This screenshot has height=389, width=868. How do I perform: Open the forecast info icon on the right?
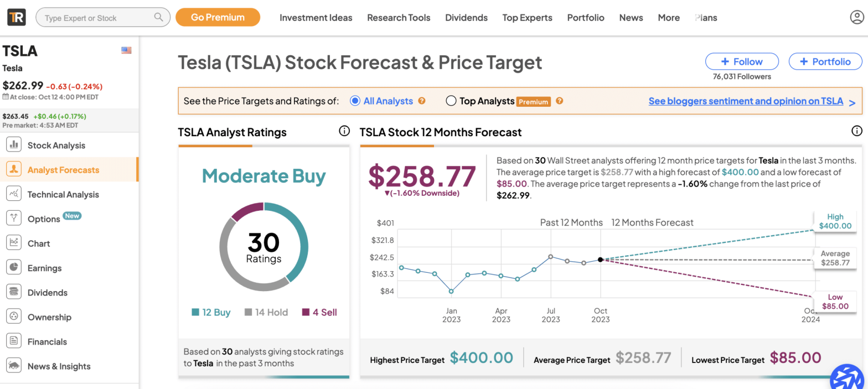(x=856, y=131)
